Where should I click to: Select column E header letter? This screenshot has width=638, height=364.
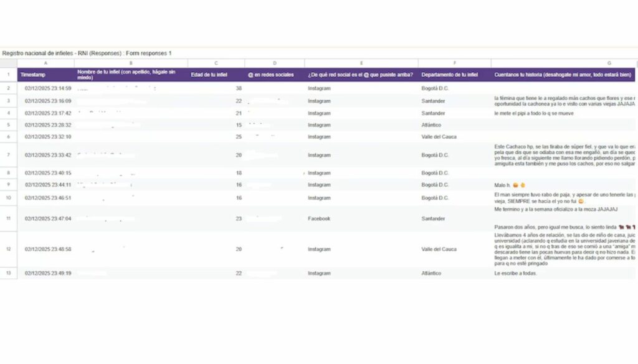coord(361,63)
